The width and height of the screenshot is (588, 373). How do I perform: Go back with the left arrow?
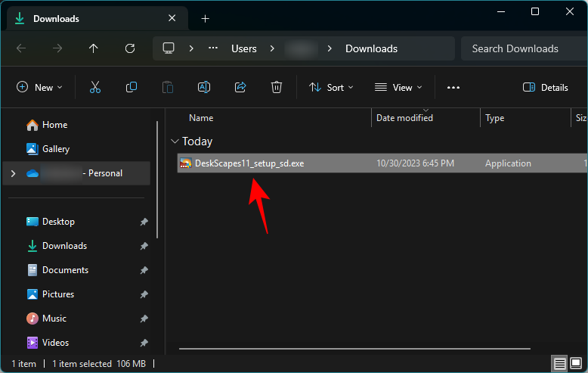coord(21,48)
